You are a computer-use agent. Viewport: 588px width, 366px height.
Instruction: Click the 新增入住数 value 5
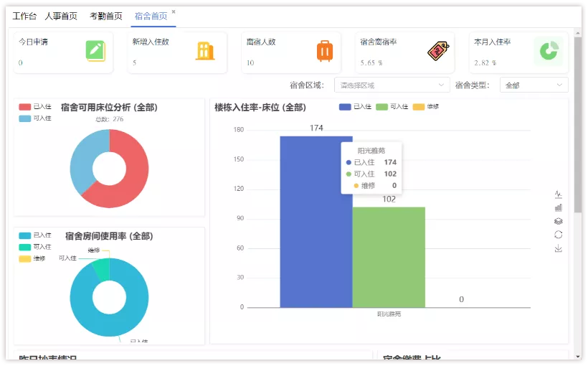click(x=135, y=62)
